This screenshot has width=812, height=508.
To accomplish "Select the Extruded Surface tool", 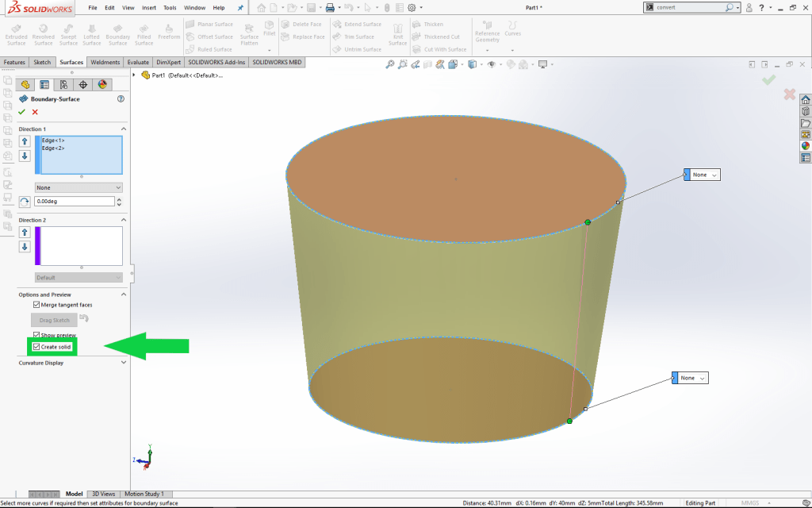I will coord(16,33).
